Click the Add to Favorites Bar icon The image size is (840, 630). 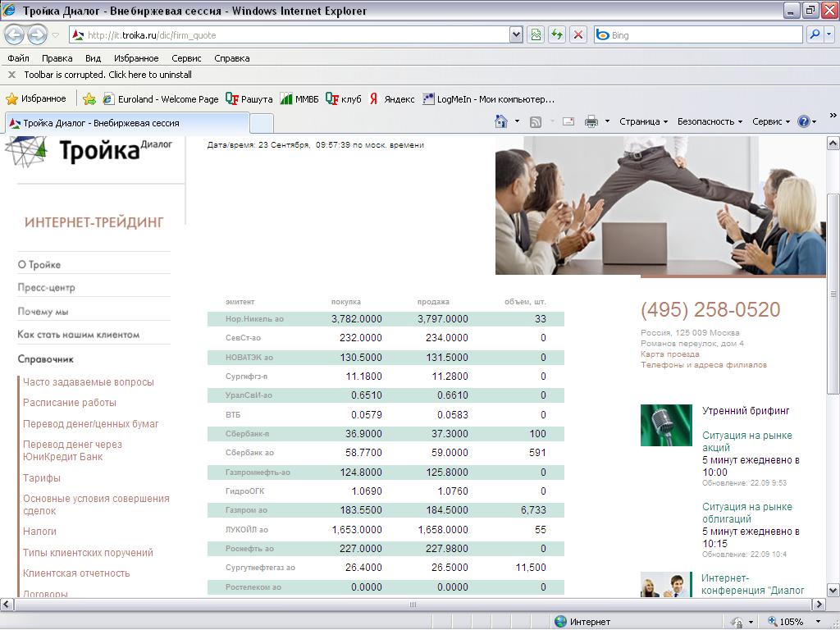click(x=89, y=98)
